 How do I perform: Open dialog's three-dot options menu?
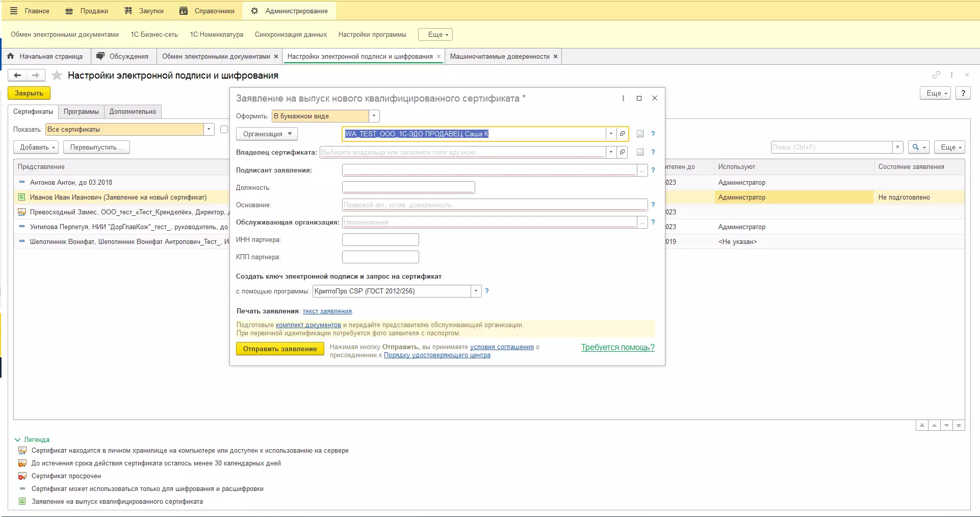pyautogui.click(x=623, y=98)
